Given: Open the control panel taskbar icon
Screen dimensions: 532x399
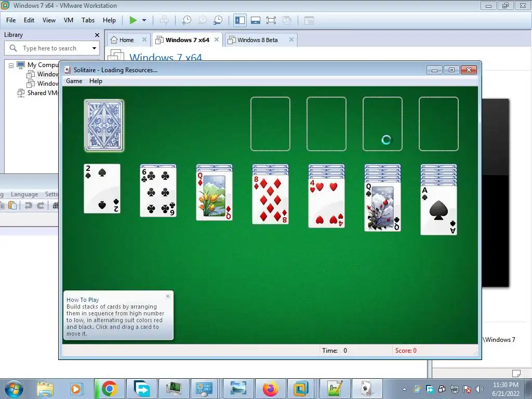Looking at the screenshot, I should click(204, 389).
